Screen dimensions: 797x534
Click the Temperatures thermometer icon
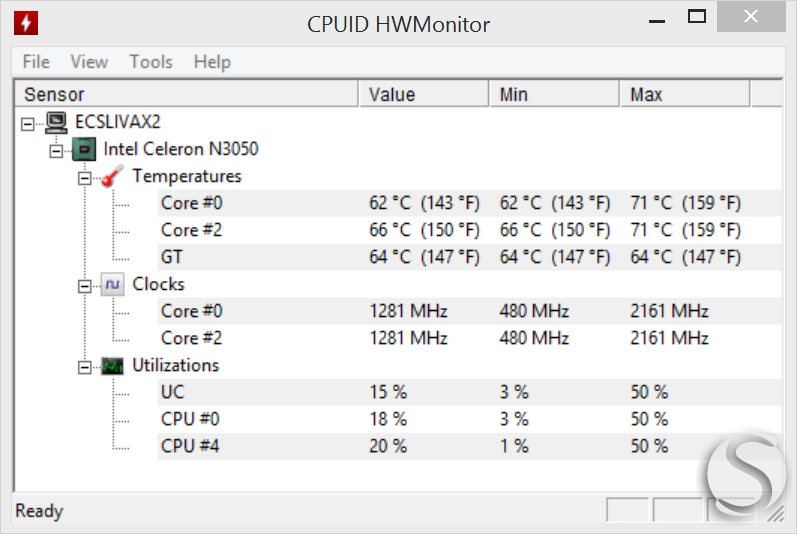(112, 176)
